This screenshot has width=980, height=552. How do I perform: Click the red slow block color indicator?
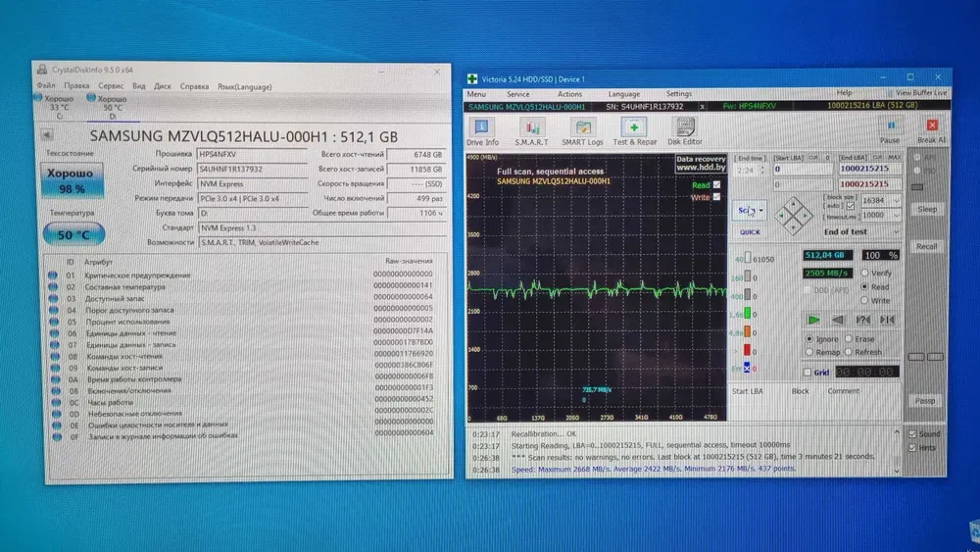[747, 350]
